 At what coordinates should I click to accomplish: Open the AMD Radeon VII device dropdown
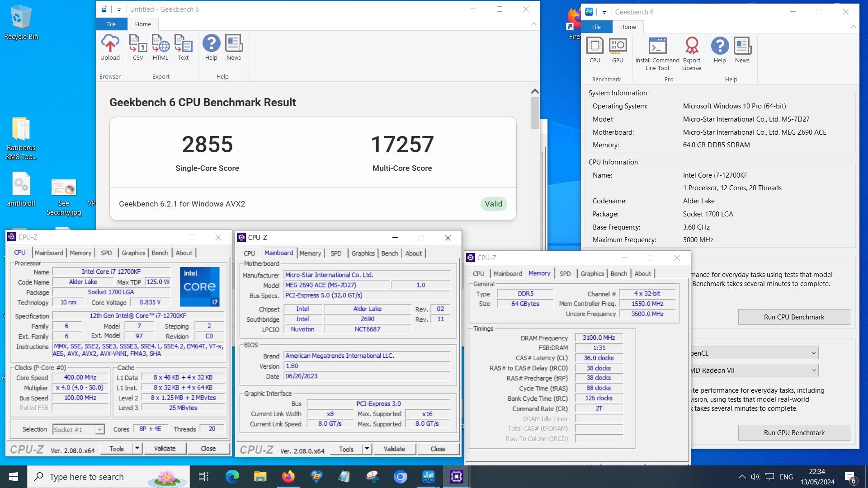point(755,370)
